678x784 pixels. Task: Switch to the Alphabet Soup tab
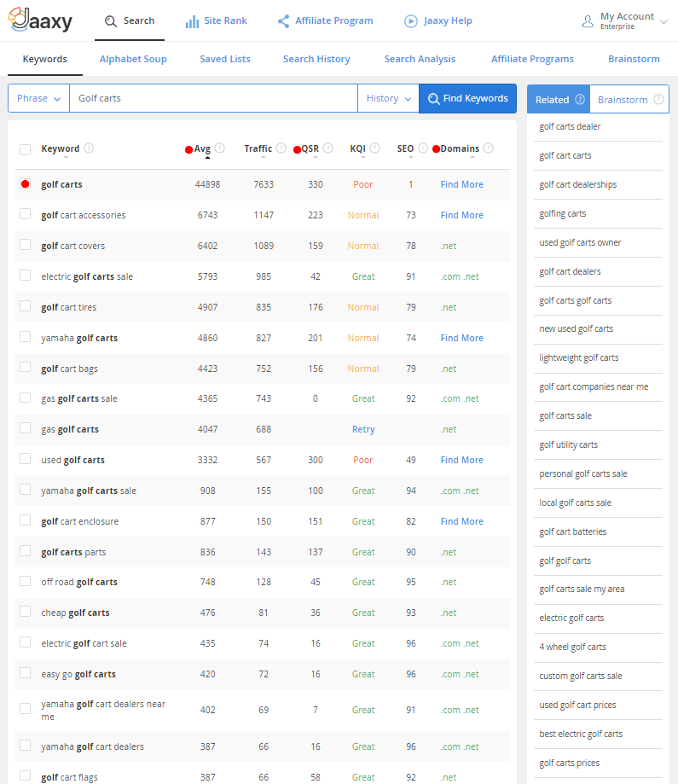tap(133, 59)
